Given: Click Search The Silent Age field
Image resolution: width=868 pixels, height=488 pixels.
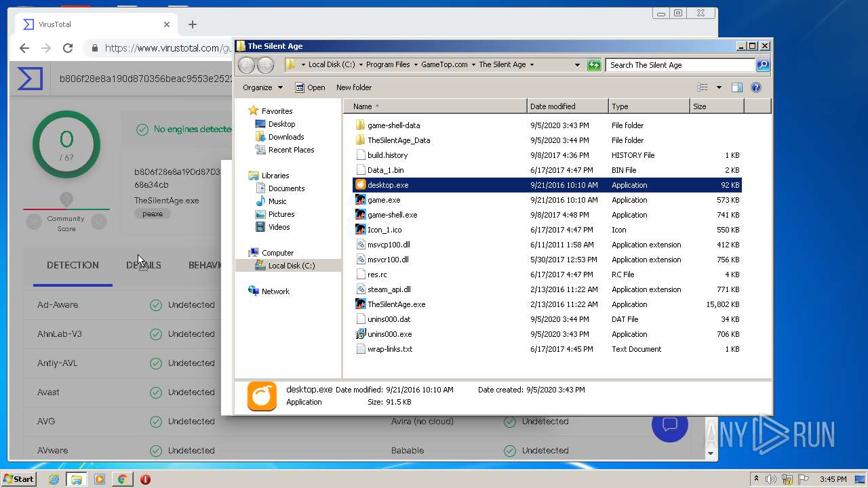Looking at the screenshot, I should (680, 65).
